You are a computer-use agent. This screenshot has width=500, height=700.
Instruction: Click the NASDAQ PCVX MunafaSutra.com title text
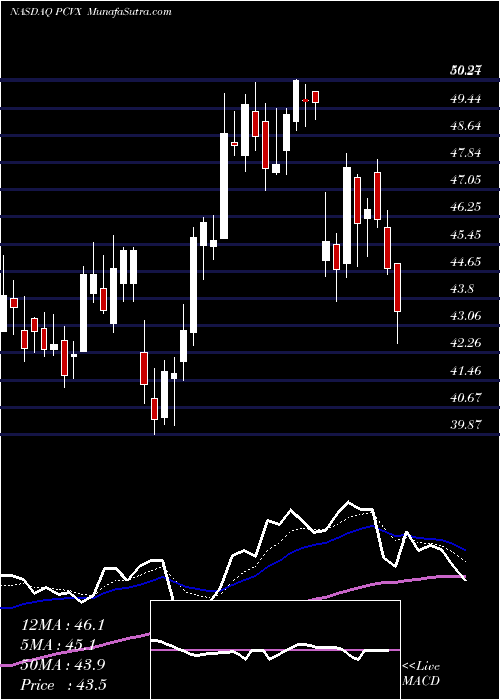pos(91,12)
